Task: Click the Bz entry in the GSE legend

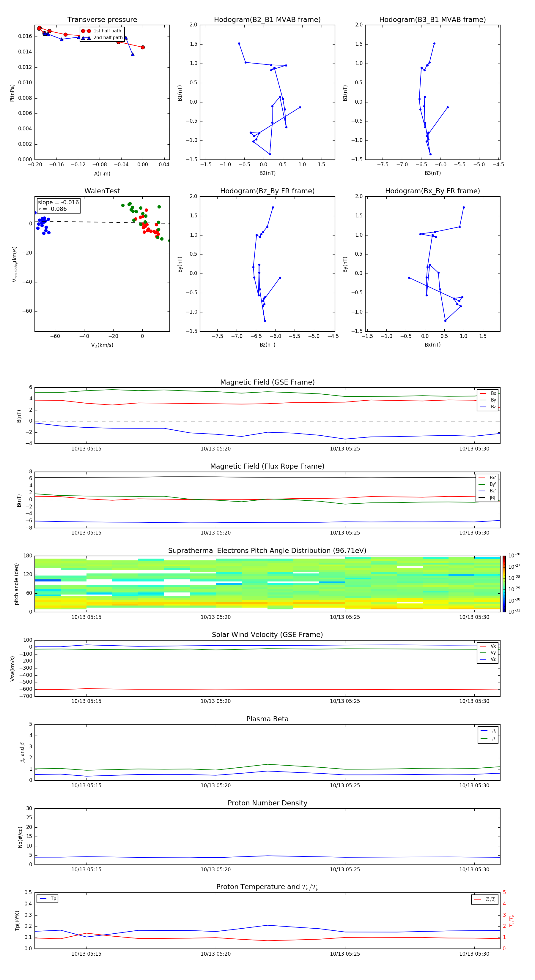Action: 488,407
